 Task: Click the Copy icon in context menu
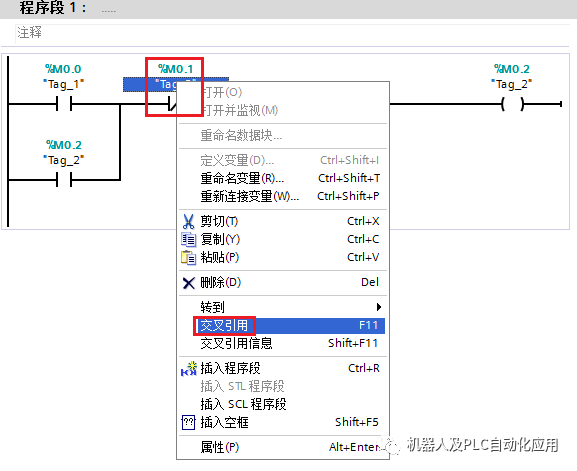pyautogui.click(x=188, y=240)
